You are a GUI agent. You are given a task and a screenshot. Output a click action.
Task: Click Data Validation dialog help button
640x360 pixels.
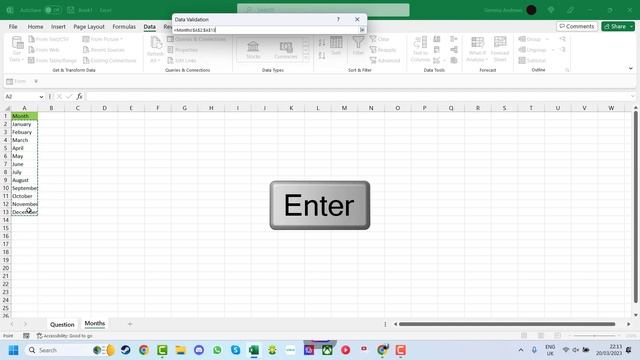pos(338,19)
